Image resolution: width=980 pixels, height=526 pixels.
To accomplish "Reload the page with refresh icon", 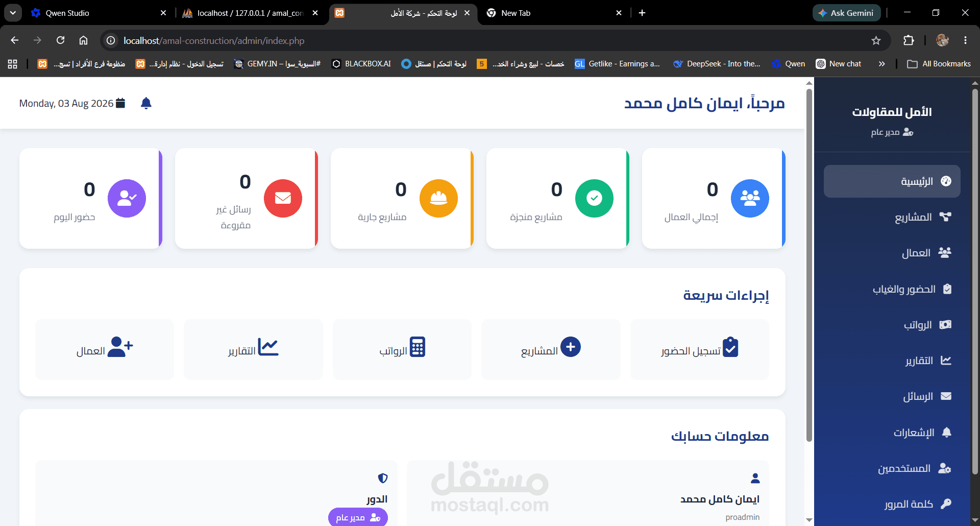I will [x=60, y=40].
